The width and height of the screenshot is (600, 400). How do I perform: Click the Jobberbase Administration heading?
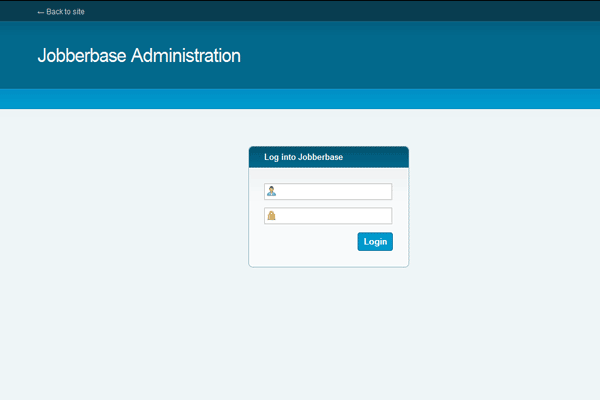click(139, 56)
